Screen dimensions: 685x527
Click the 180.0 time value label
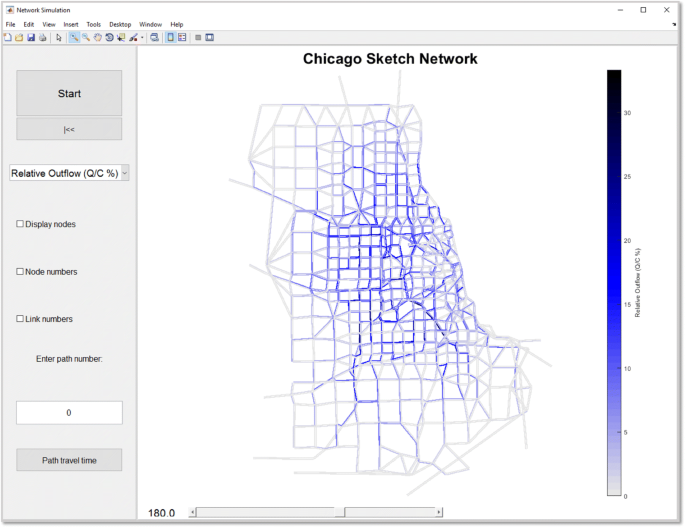point(161,513)
